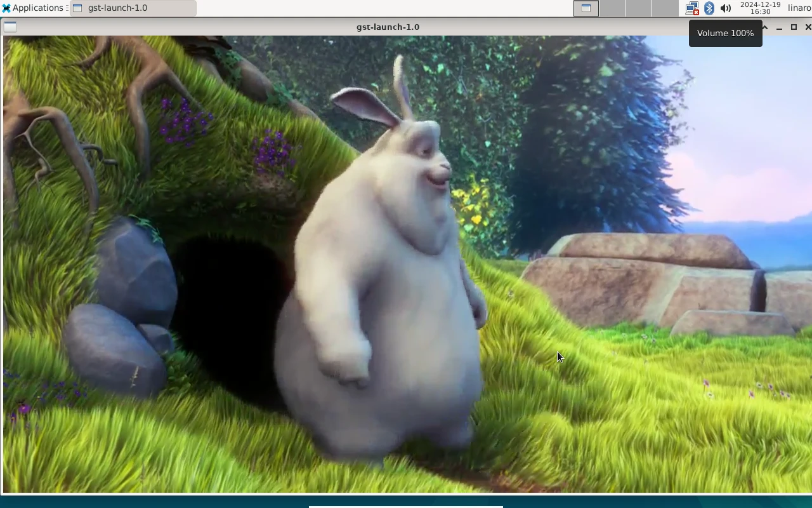Open the network connection tray icon
The image size is (812, 508).
tap(692, 8)
